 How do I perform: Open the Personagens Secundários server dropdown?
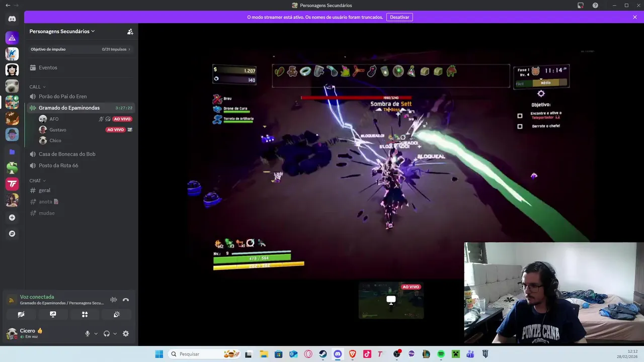(x=62, y=31)
